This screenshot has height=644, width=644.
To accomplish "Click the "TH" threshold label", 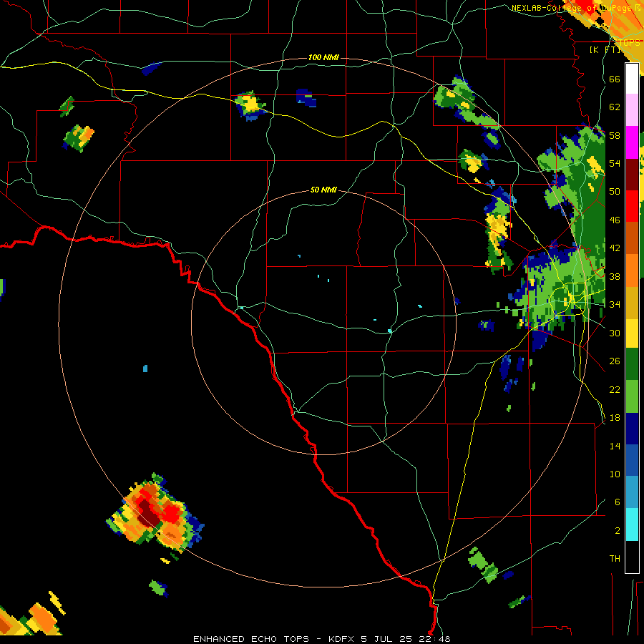I will [x=615, y=559].
